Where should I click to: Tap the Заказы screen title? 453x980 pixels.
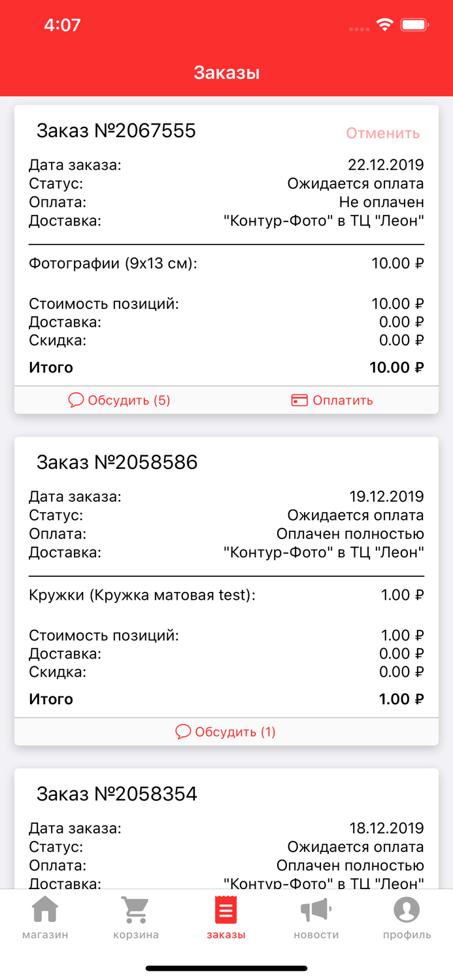[226, 73]
